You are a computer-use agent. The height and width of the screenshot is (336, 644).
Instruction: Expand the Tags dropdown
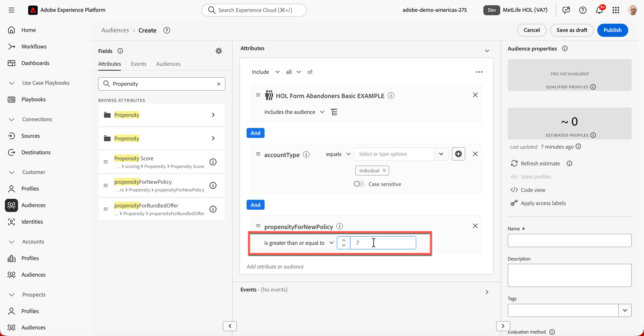click(625, 310)
